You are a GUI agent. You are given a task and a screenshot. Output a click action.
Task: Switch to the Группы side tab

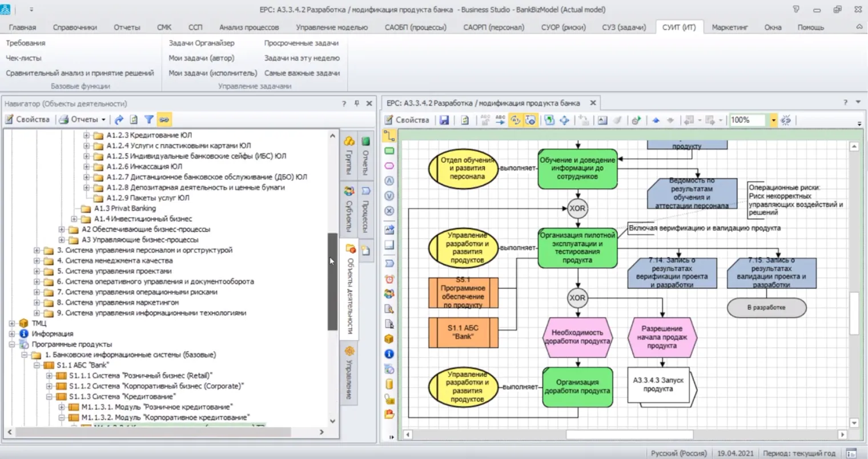[349, 155]
